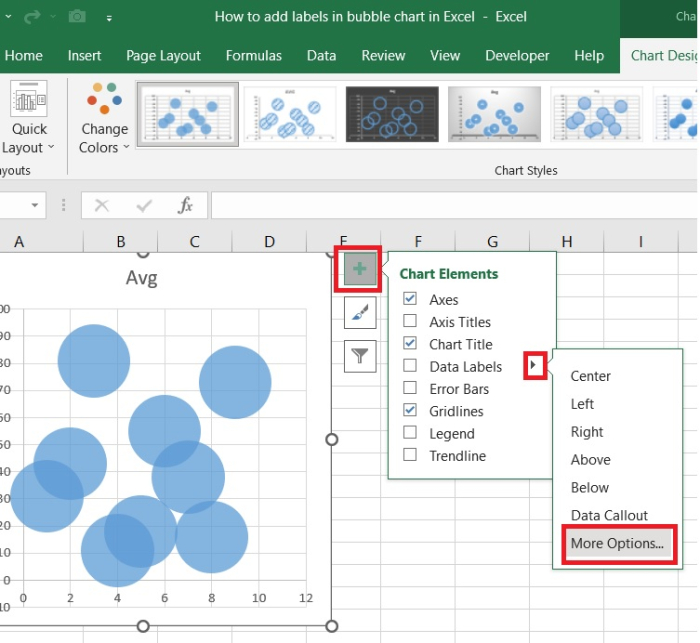700x643 pixels.
Task: Check the Legend checkbox
Action: (410, 432)
